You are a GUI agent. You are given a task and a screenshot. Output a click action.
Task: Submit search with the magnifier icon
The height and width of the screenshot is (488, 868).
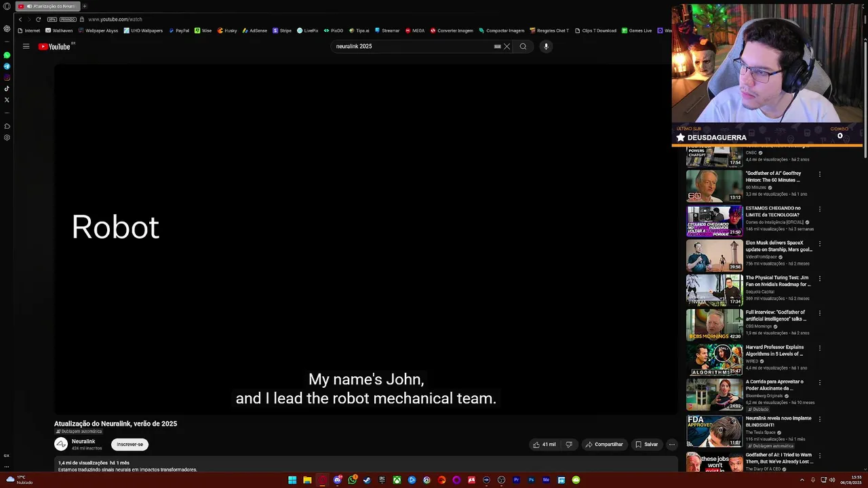tap(523, 46)
